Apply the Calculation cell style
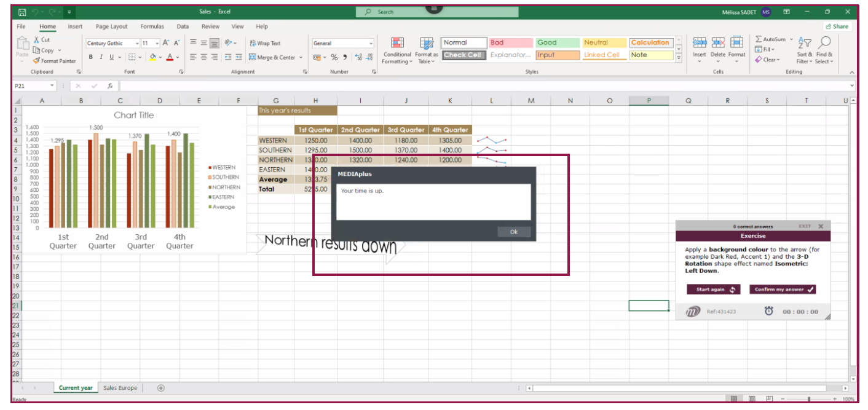This screenshot has width=868, height=410. coord(651,42)
